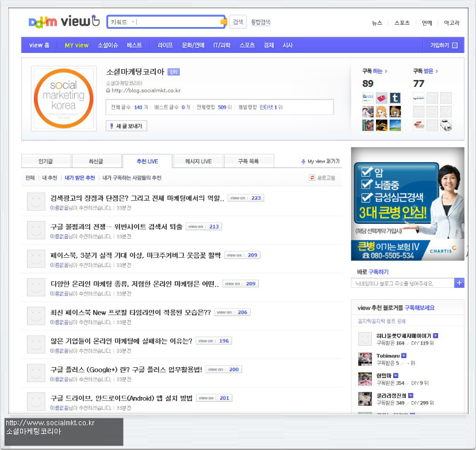Open article 다양한 온라인 마케팅 종류
The height and width of the screenshot is (450, 476).
point(135,284)
